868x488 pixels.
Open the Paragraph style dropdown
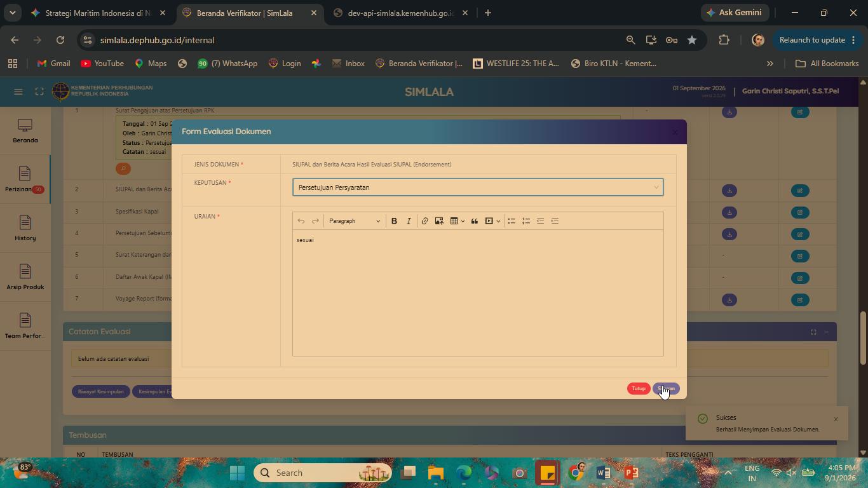pos(355,221)
